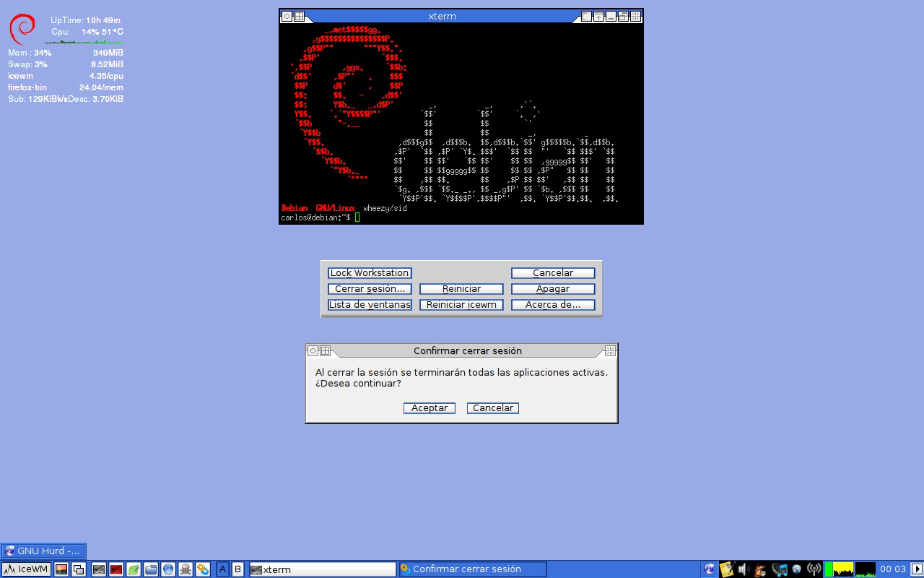Click the show desktop icon in taskbar

point(61,569)
